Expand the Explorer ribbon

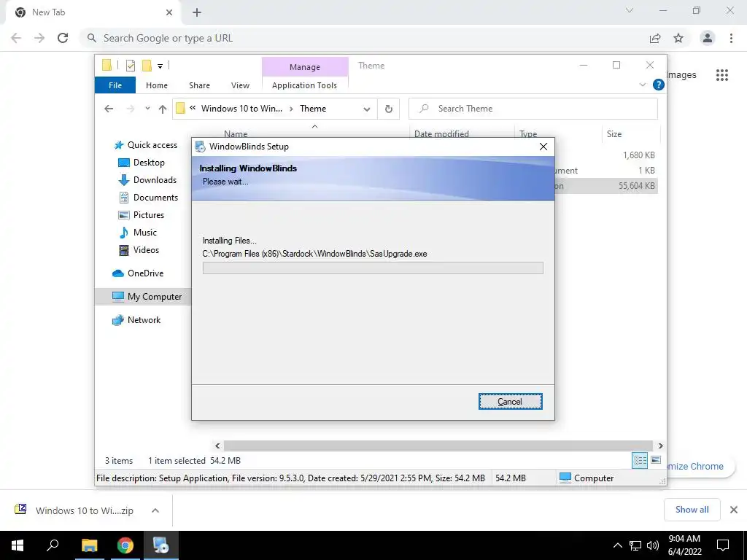(642, 85)
